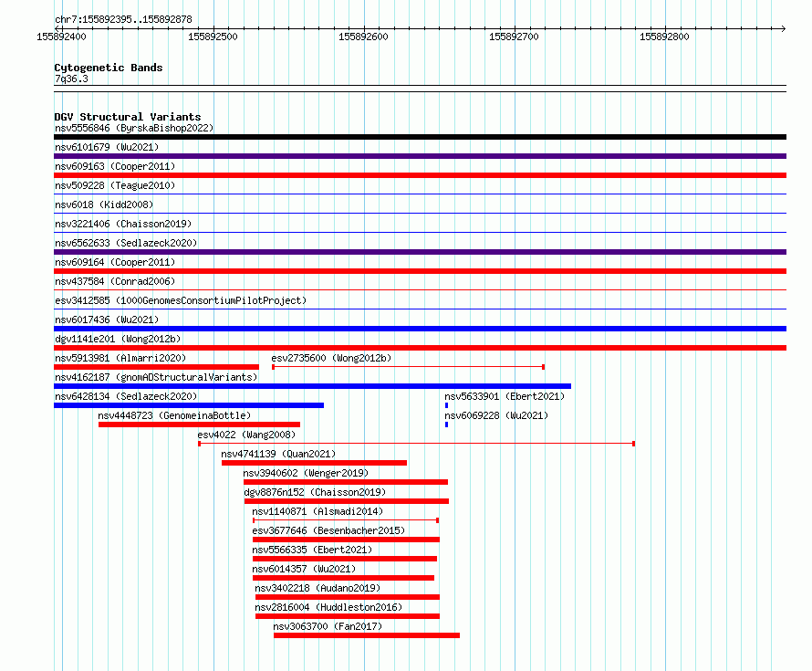Click nsv6014357 (Wu2021) label
Viewport: 812px width, 671px height.
pyautogui.click(x=304, y=569)
